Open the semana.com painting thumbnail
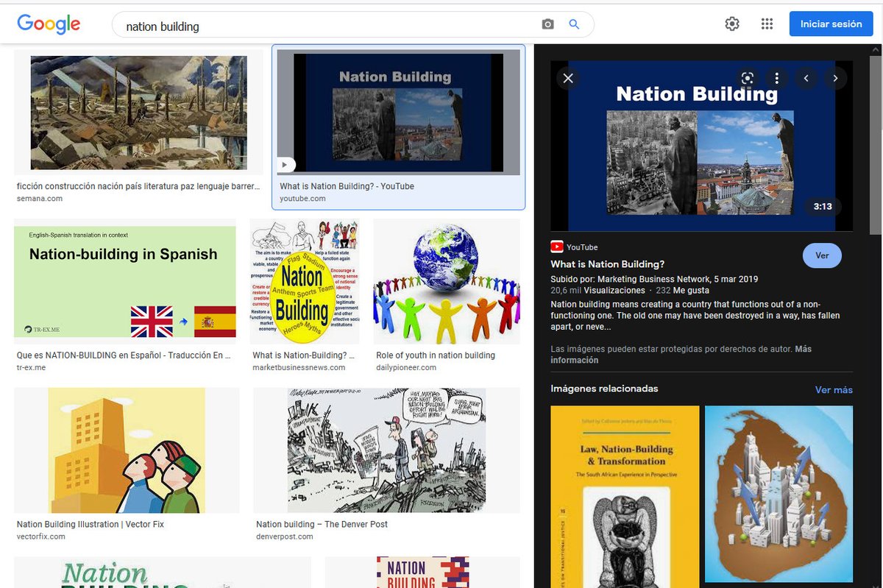This screenshot has height=588, width=883. (x=138, y=113)
